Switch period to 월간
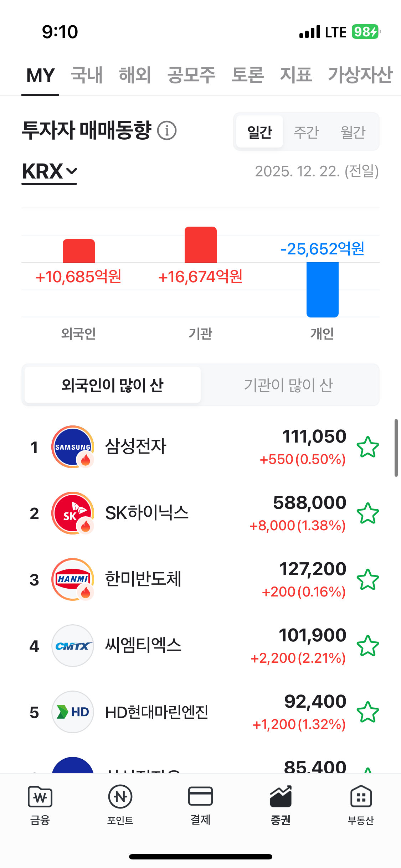This screenshot has height=868, width=401. pyautogui.click(x=353, y=132)
